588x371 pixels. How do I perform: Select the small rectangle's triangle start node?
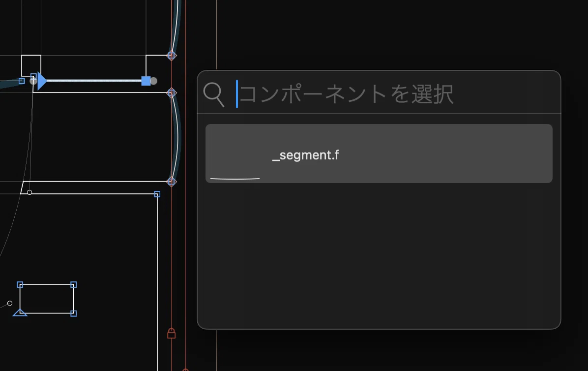point(20,312)
